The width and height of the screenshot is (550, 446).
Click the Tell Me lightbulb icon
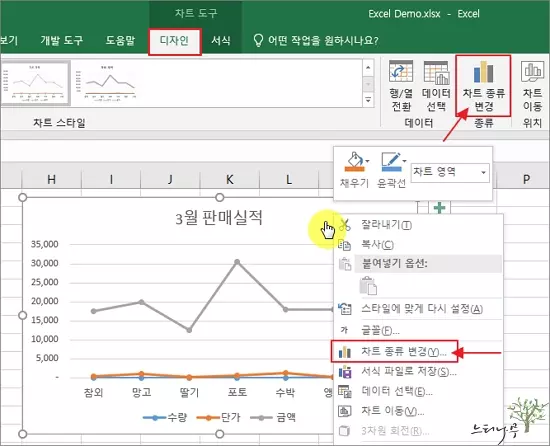(258, 40)
